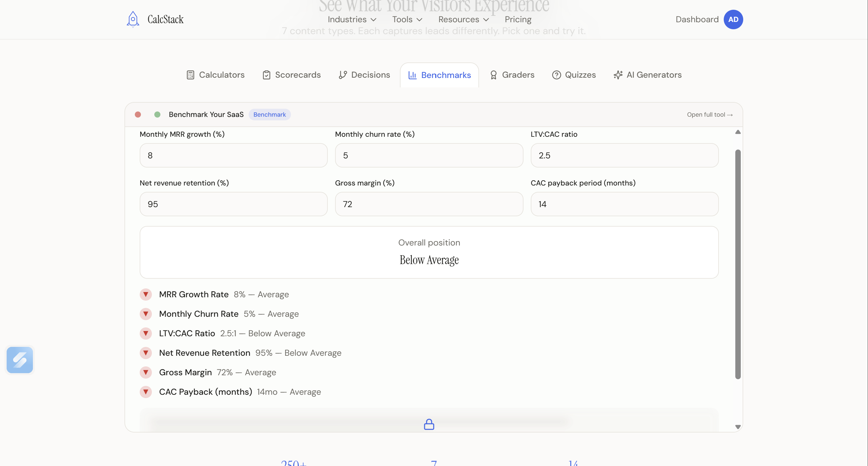The image size is (868, 466).
Task: Expand the Industries dropdown menu
Action: pyautogui.click(x=352, y=19)
